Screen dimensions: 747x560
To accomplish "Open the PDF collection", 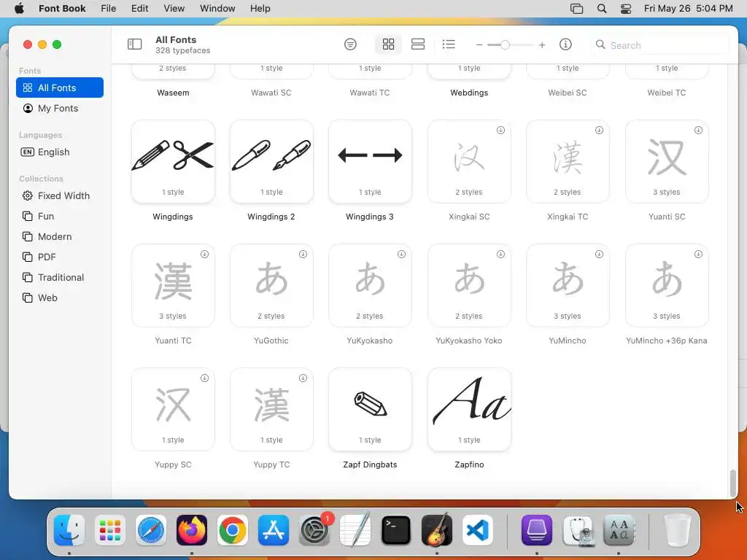I will (60, 257).
